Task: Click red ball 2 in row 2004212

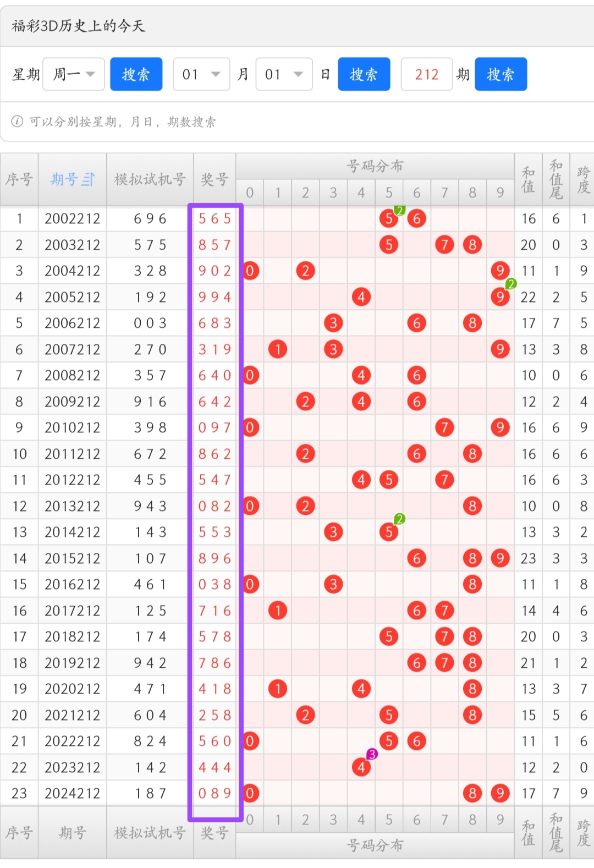Action: (x=305, y=271)
